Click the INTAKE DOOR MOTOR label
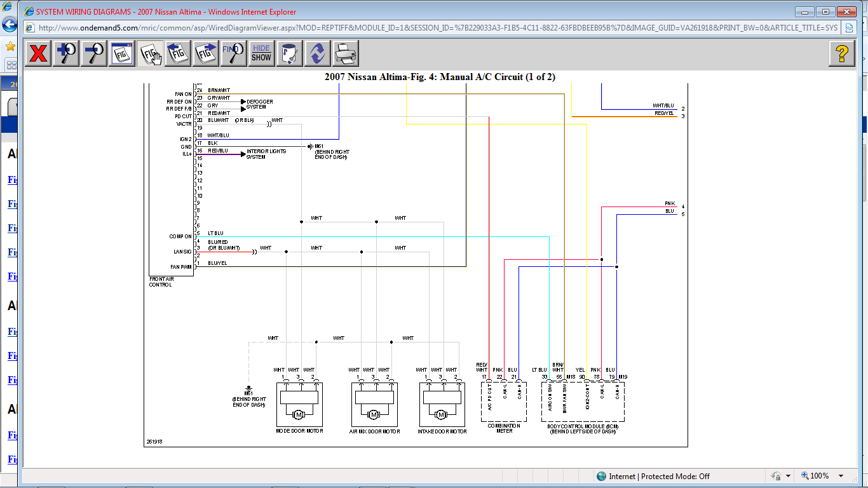 click(442, 431)
